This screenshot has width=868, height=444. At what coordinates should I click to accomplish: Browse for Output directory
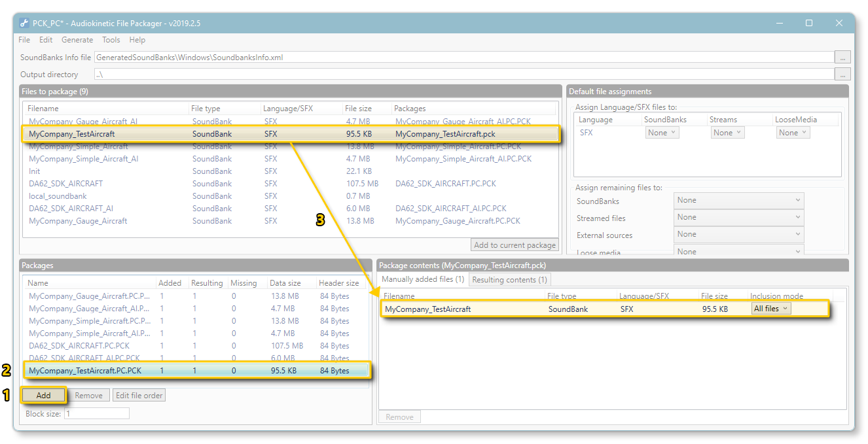pos(842,74)
